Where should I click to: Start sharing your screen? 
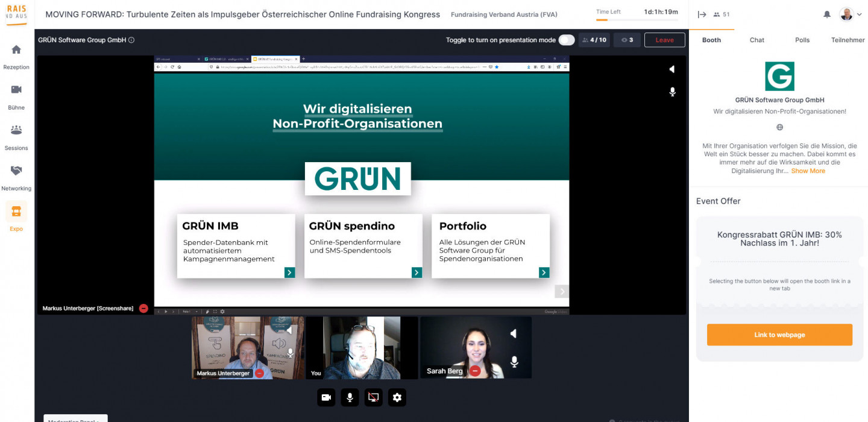(373, 397)
